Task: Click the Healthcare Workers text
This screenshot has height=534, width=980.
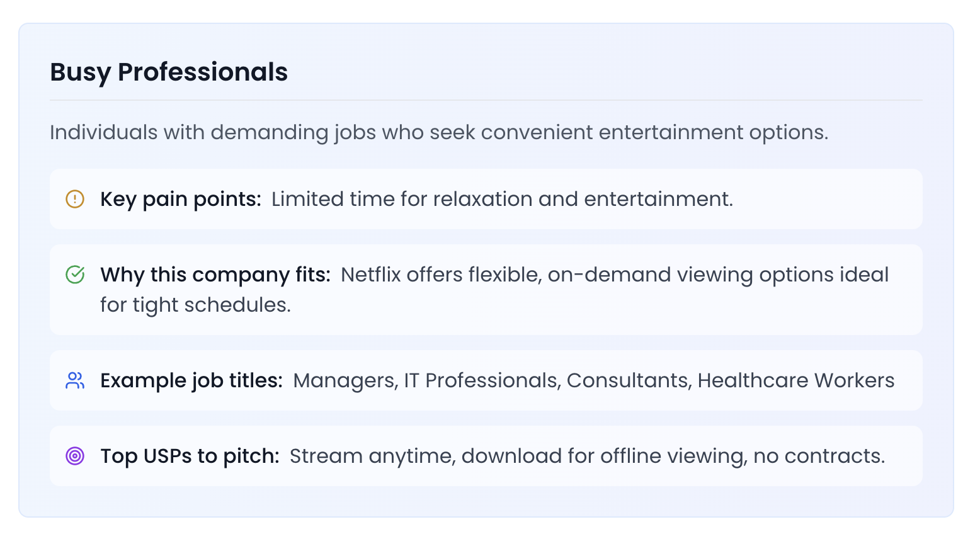Action: click(796, 381)
